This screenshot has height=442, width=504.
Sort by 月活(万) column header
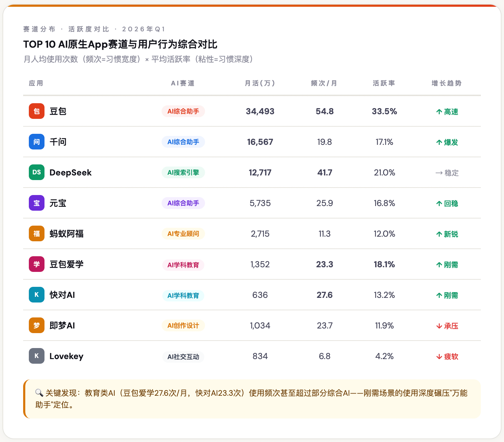tap(260, 83)
